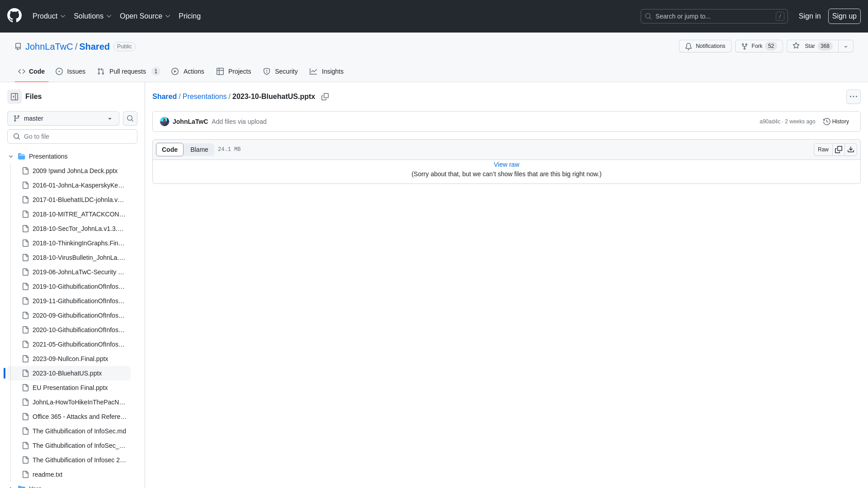Click the JohnLaTwC avatar in commit bar
This screenshot has width=868, height=488.
tap(165, 122)
